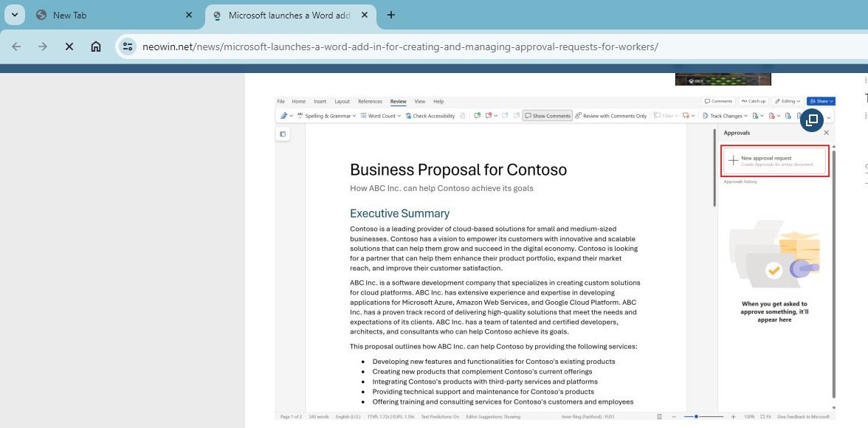
Task: Click the browser stop loading X icon
Action: tap(69, 46)
